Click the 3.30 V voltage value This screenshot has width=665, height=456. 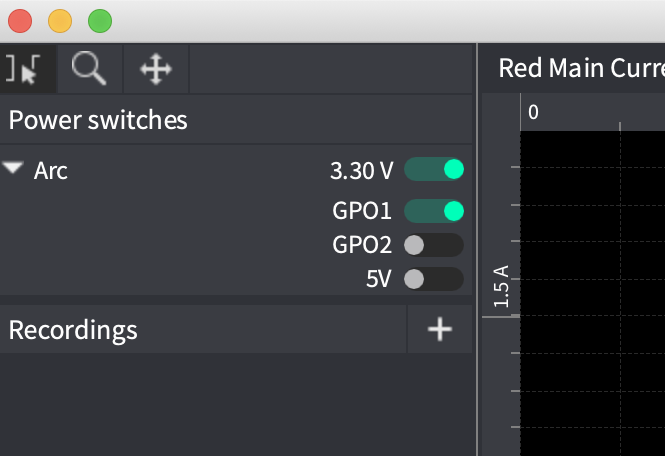362,171
